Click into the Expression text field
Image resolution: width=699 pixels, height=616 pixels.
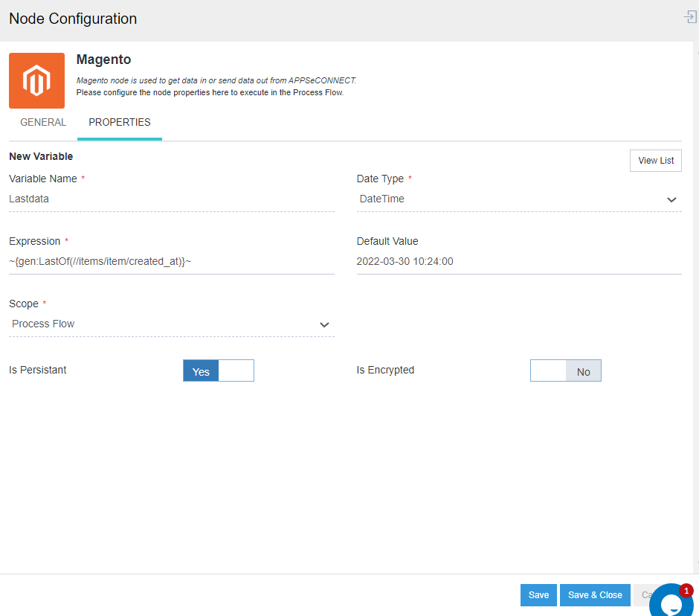click(x=171, y=262)
